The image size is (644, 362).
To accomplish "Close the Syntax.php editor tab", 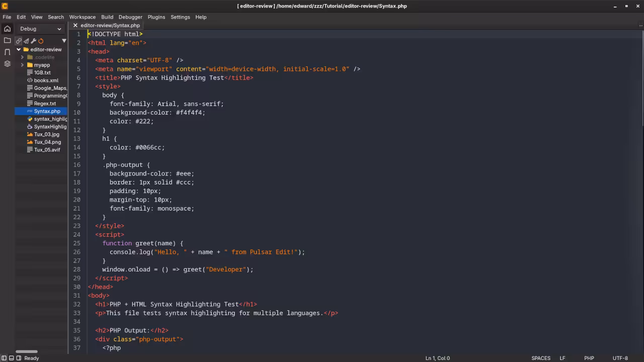I will 75,25.
